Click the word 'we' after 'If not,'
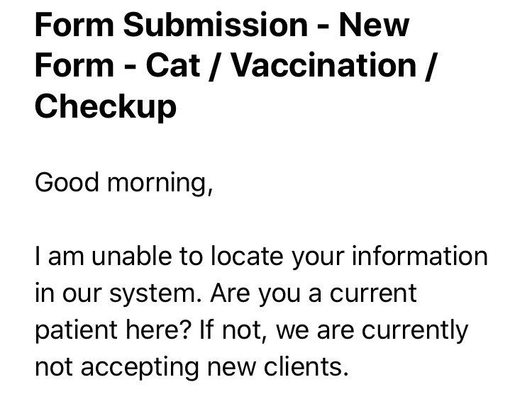Image resolution: width=532 pixels, height=399 pixels. 292,331
